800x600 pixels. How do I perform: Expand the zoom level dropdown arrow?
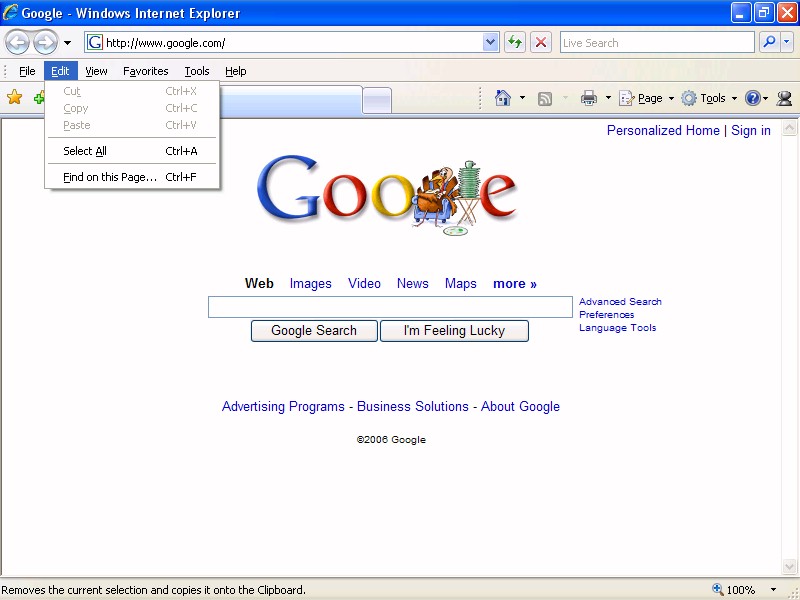point(776,590)
